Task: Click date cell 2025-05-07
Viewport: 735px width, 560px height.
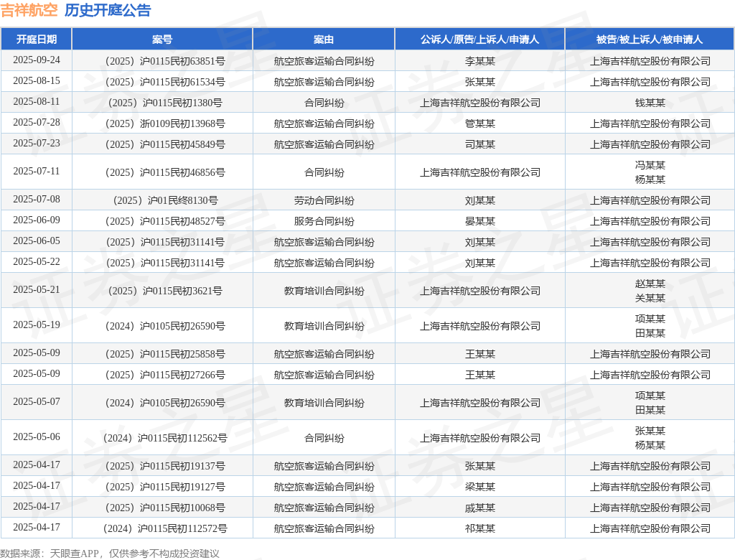Action: click(37, 401)
